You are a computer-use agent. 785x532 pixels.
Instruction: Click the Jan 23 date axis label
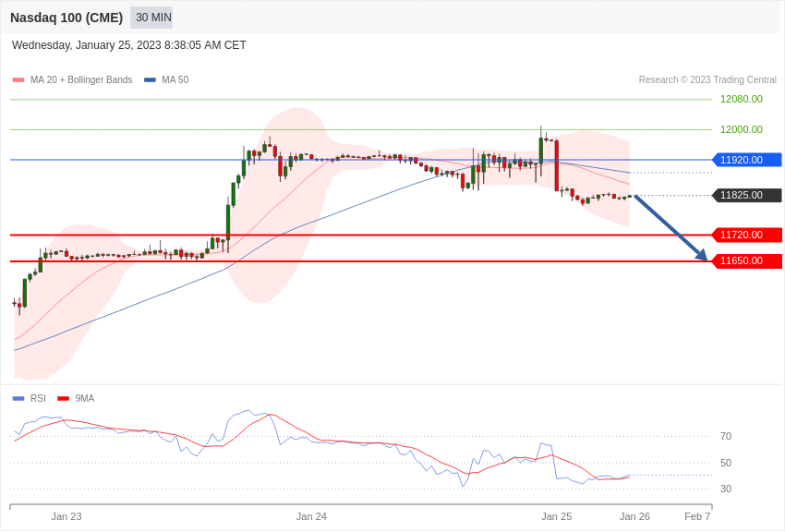click(66, 516)
